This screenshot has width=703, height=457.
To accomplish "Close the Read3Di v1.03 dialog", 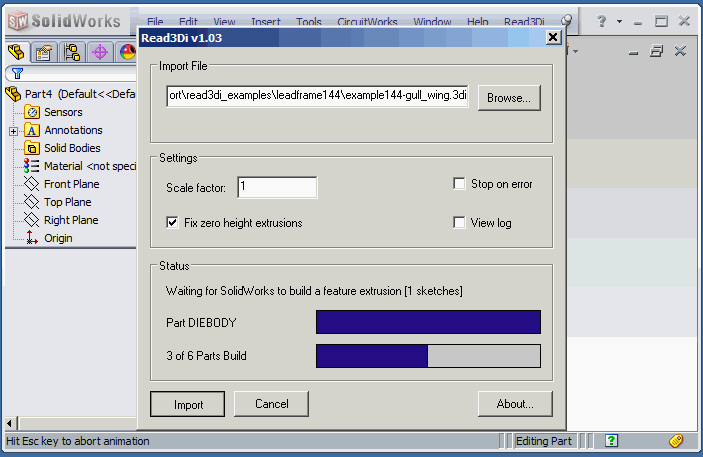I will (553, 37).
